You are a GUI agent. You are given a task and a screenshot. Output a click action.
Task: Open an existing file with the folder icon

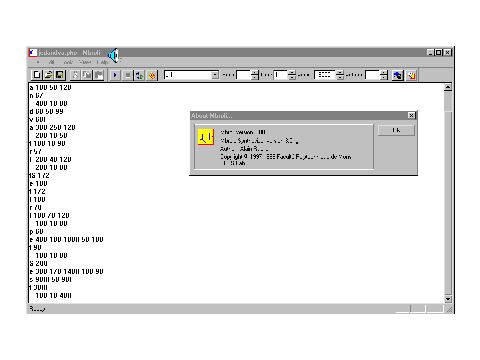[48, 75]
